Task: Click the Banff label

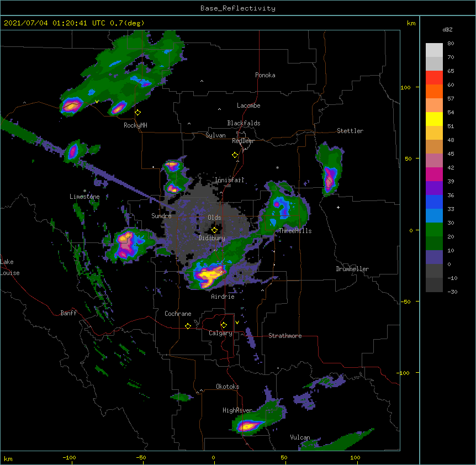Action: (x=68, y=313)
